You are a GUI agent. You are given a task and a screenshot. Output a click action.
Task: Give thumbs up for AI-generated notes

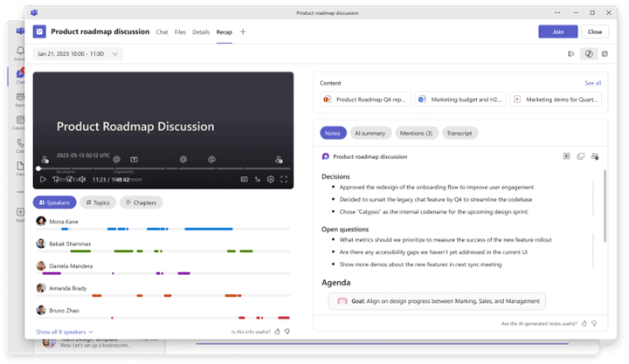pos(584,323)
